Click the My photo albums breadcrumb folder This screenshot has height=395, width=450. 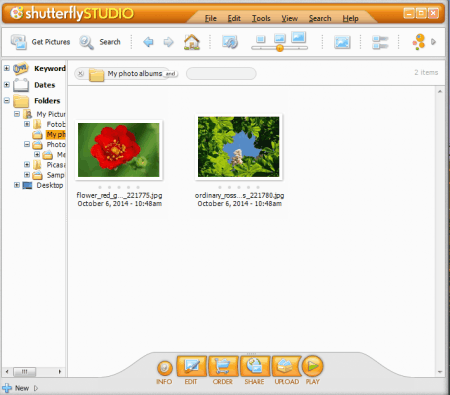click(96, 74)
